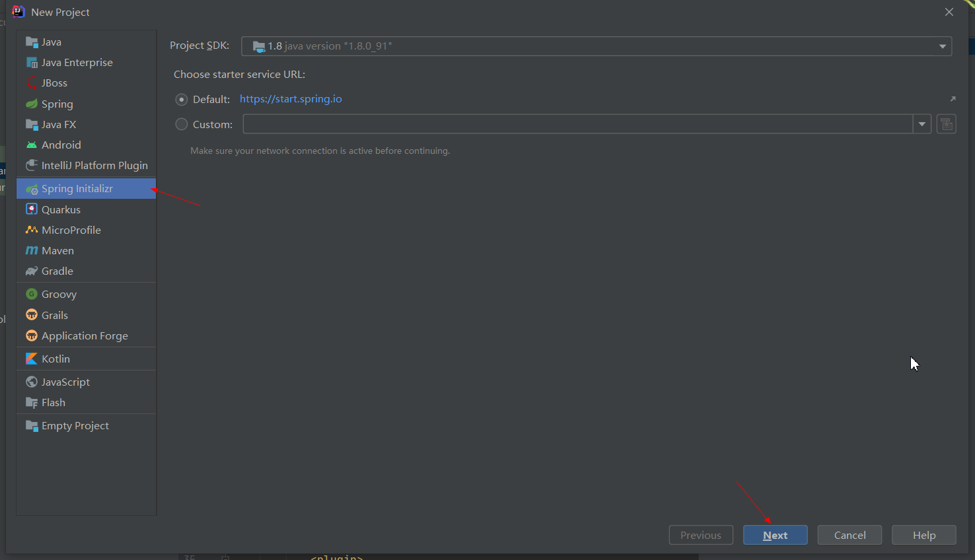
Task: Click inside the Custom URL input field
Action: 578,124
